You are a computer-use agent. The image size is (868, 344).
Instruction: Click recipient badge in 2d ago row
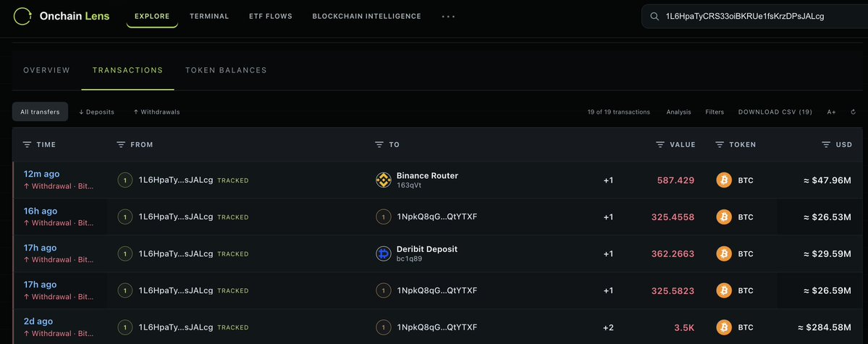point(384,327)
